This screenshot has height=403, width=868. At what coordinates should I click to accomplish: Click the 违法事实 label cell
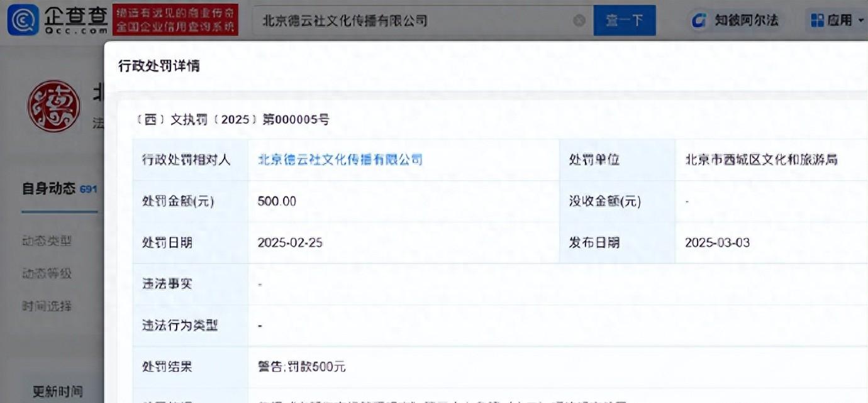point(191,284)
